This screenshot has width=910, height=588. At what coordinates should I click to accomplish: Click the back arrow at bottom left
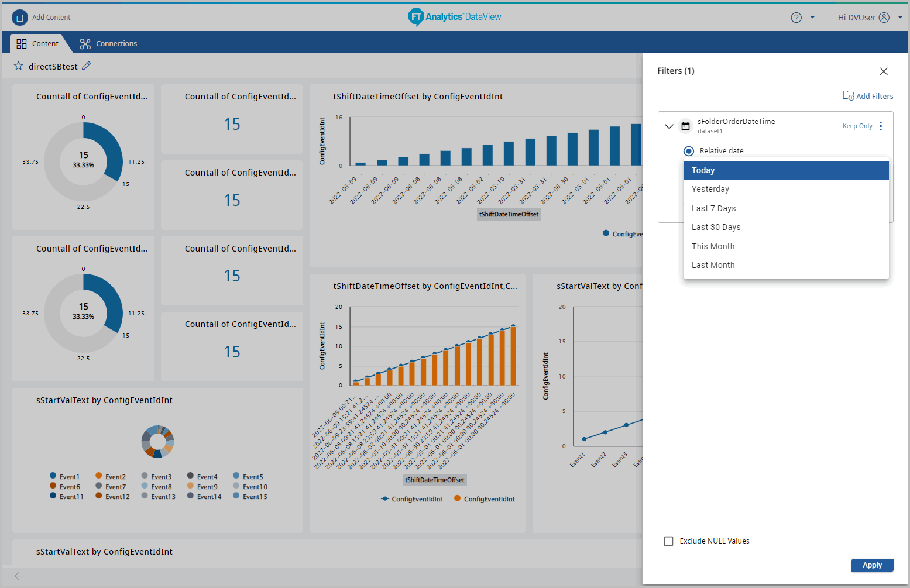click(19, 576)
